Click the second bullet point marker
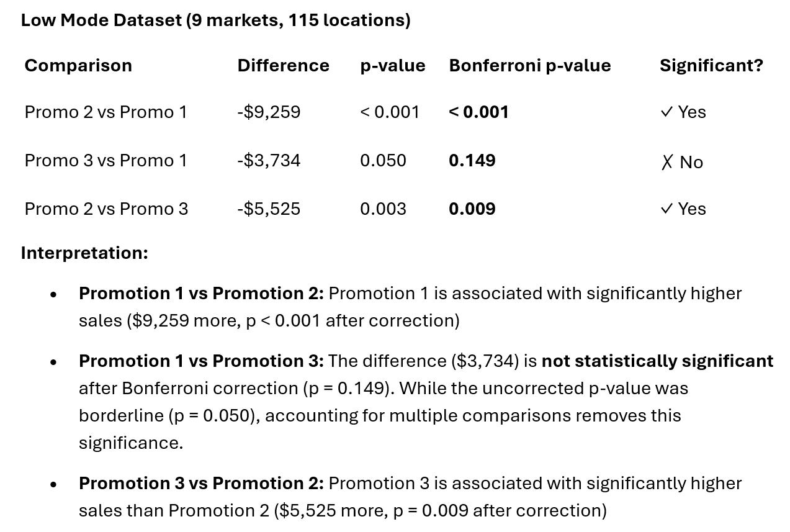The width and height of the screenshot is (790, 532). [x=54, y=362]
